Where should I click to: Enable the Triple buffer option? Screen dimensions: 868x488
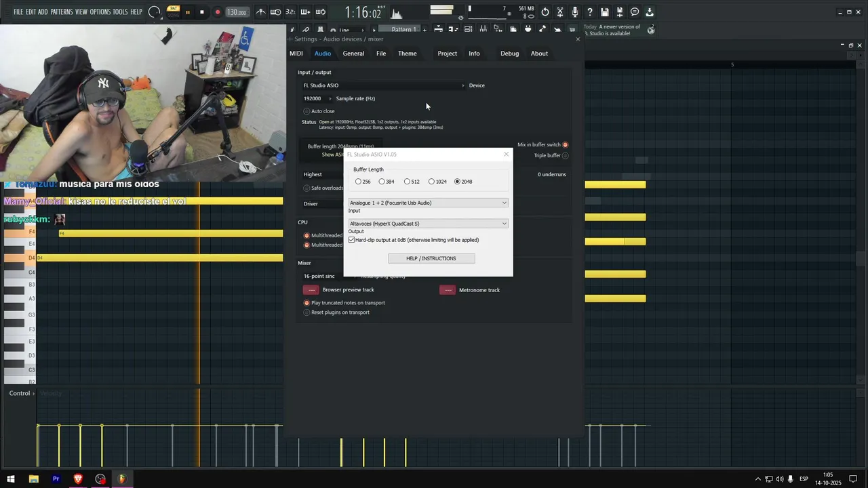(565, 155)
